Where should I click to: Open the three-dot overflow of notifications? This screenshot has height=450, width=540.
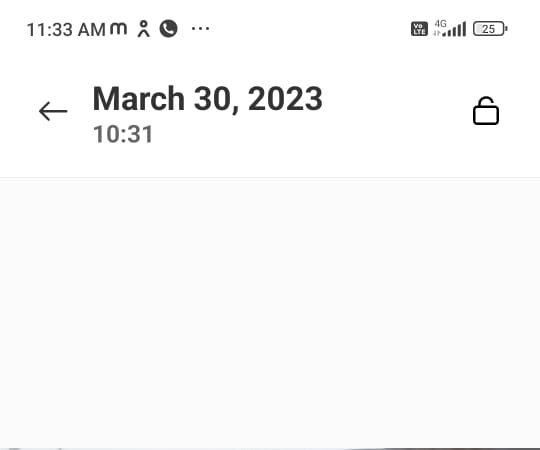tap(200, 29)
